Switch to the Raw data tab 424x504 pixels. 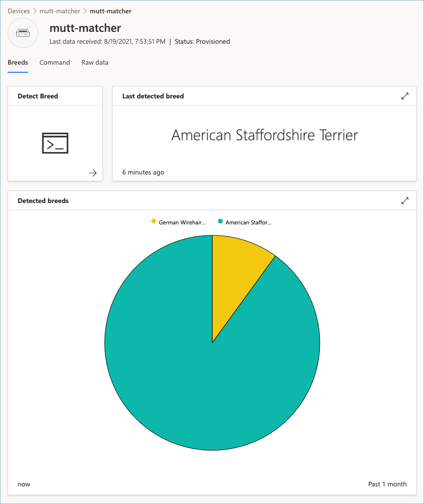[95, 62]
